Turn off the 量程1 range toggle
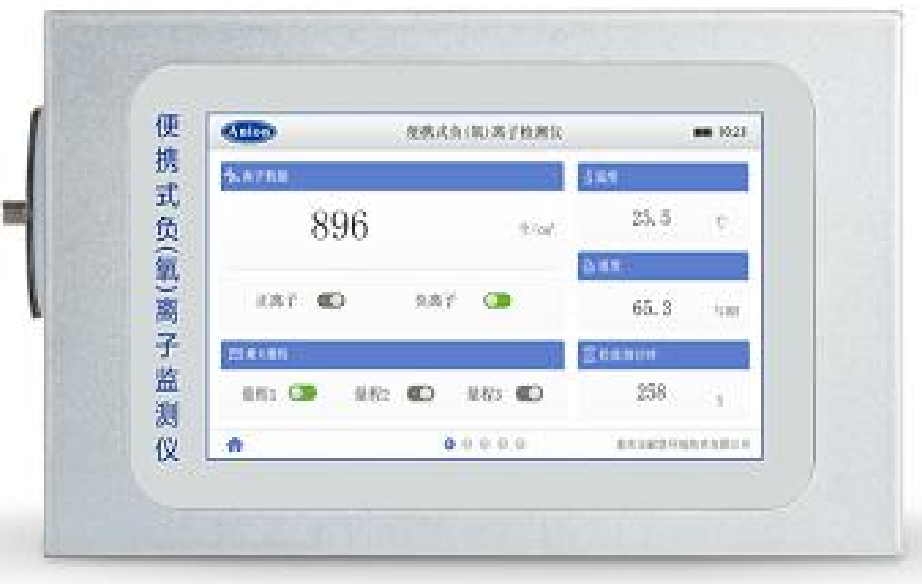 (301, 391)
